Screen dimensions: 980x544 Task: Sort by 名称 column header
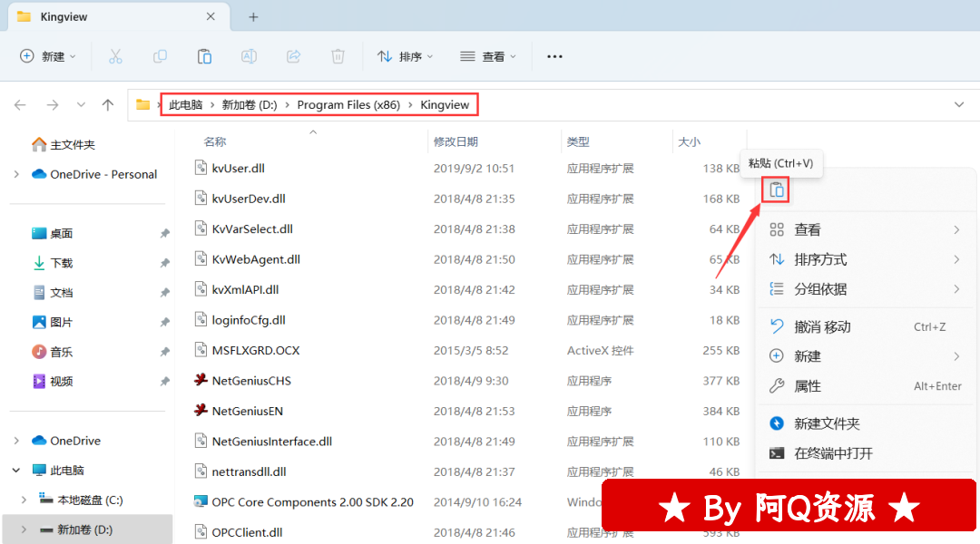tap(215, 141)
